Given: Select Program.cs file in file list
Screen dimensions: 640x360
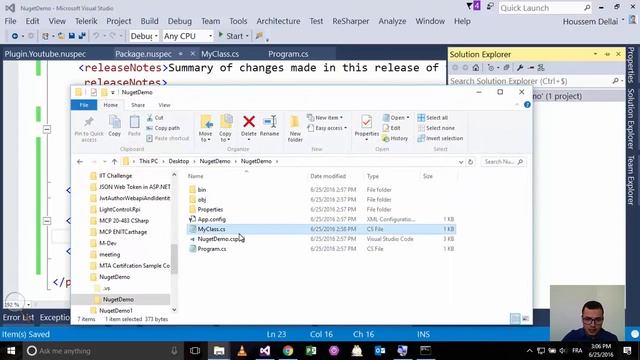Looking at the screenshot, I should [x=212, y=249].
